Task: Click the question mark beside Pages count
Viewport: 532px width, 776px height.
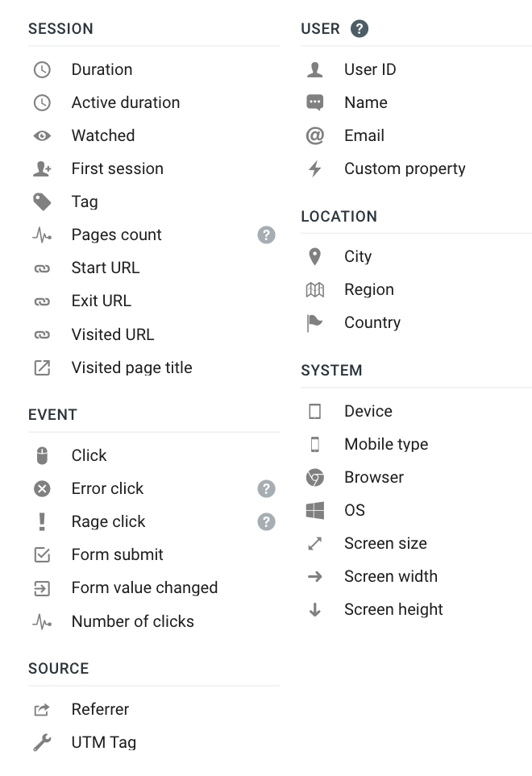Action: coord(266,234)
